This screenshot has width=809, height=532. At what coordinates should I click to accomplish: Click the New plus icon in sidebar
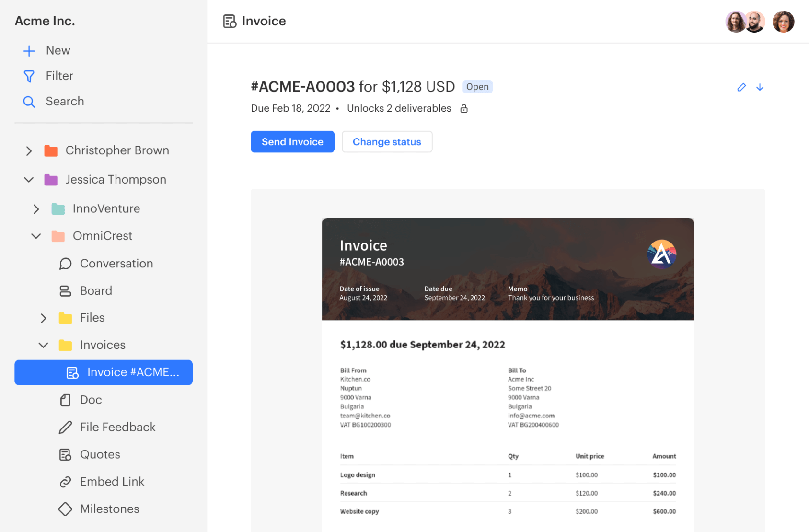pos(29,50)
